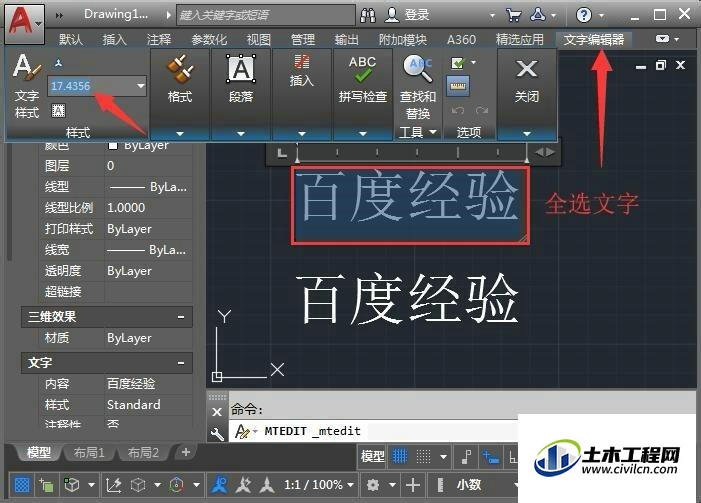Viewport: 701px width, 503px height.
Task: Select the 图层 layer value 0
Action: pyautogui.click(x=148, y=166)
